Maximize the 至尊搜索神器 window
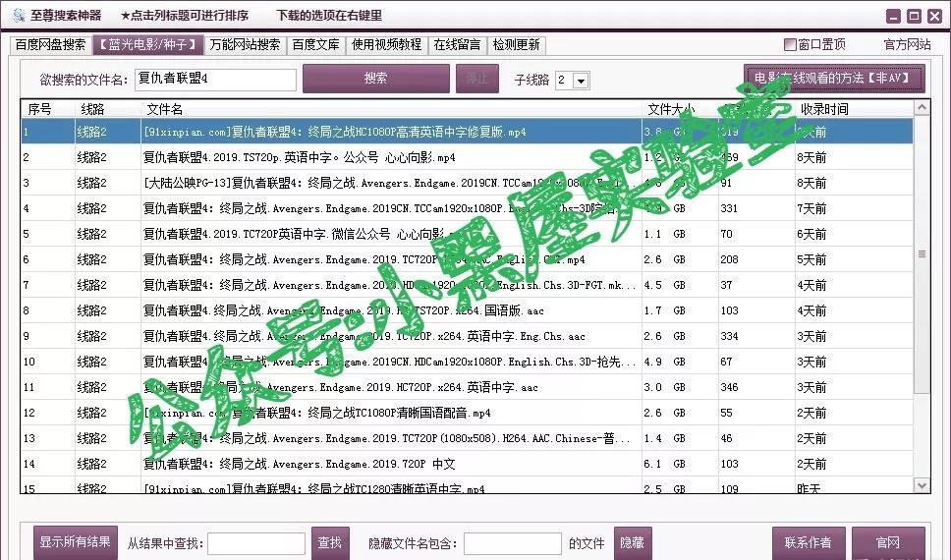This screenshot has width=951, height=560. click(914, 17)
